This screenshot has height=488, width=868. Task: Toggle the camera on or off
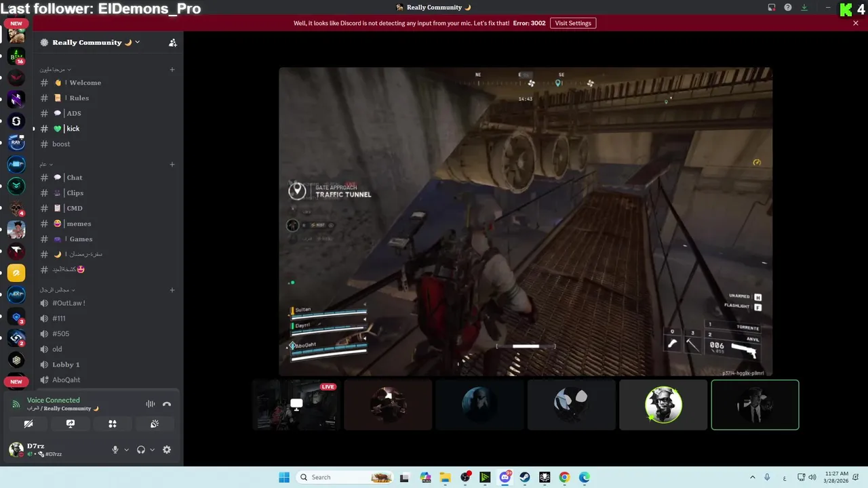pos(28,424)
